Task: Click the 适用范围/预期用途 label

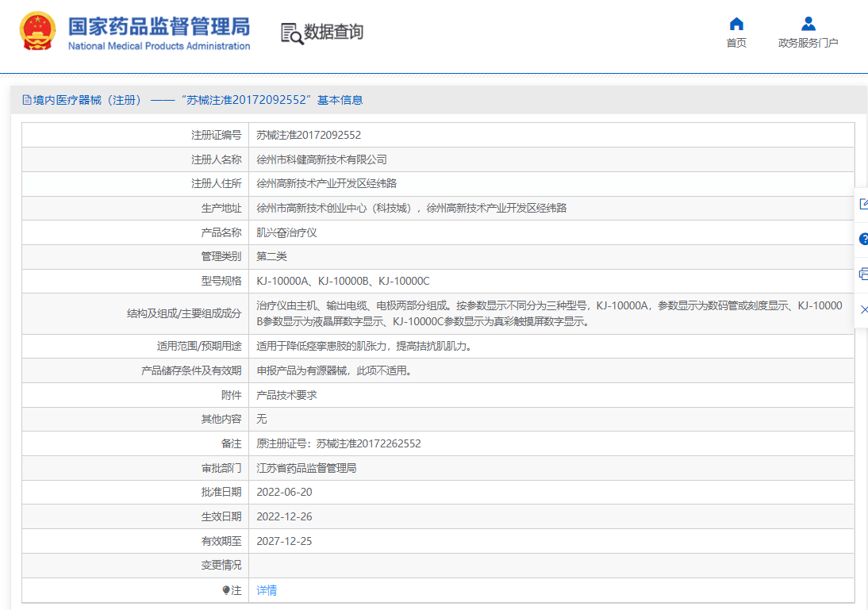Action: [x=199, y=346]
